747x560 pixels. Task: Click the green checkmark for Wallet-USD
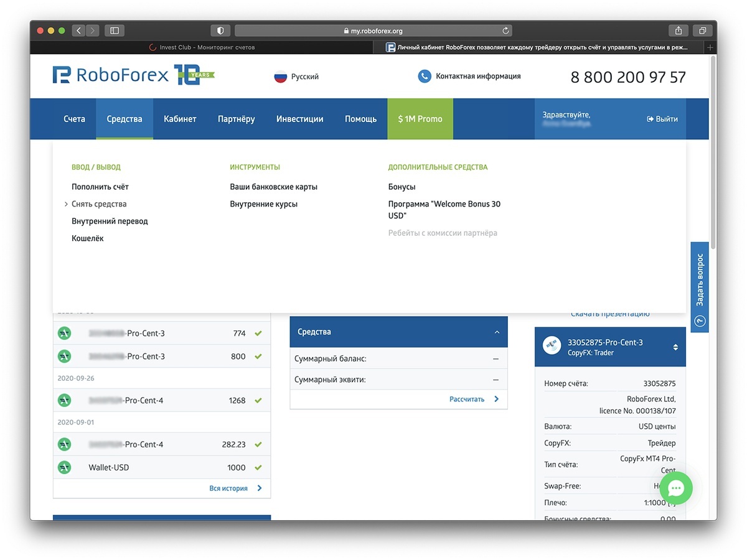(x=258, y=467)
